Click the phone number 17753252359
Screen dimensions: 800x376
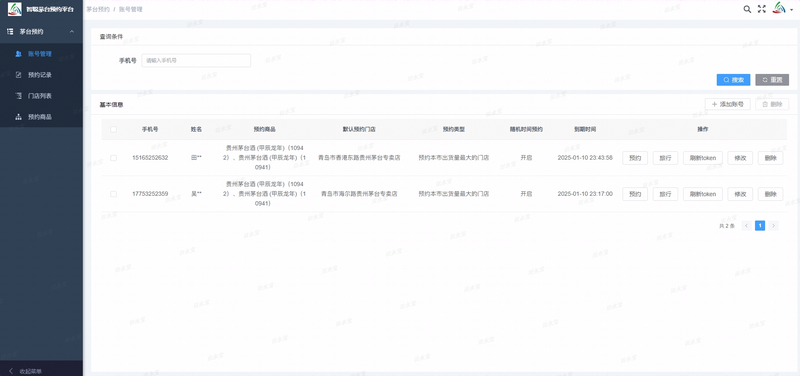(x=150, y=194)
